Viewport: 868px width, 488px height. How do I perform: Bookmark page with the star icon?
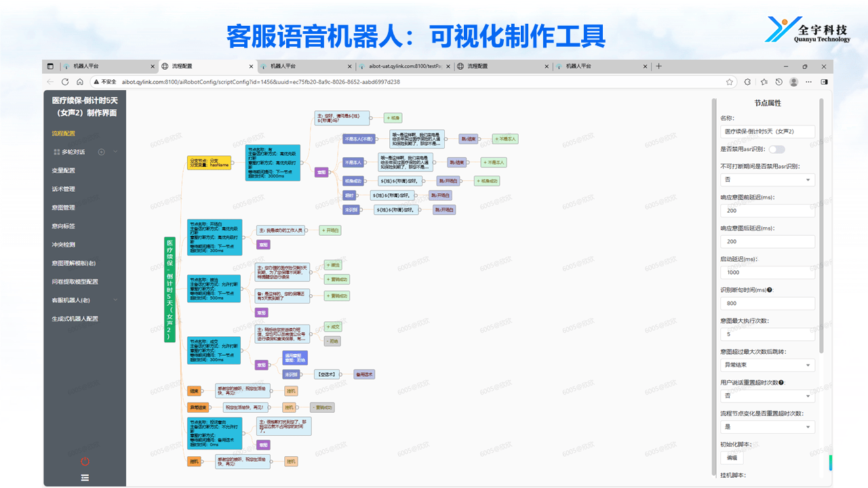point(730,82)
